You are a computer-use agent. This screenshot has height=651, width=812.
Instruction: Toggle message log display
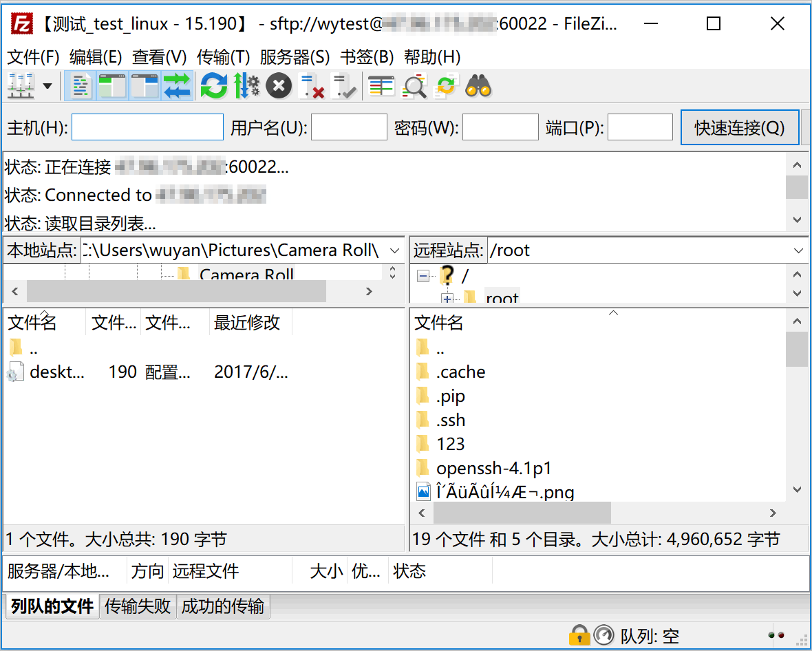80,86
